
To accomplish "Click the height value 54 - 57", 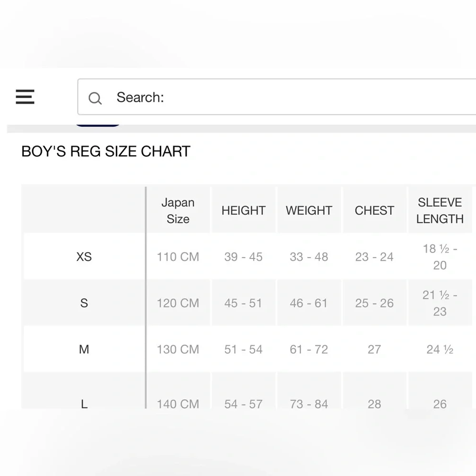I will coord(243,404).
